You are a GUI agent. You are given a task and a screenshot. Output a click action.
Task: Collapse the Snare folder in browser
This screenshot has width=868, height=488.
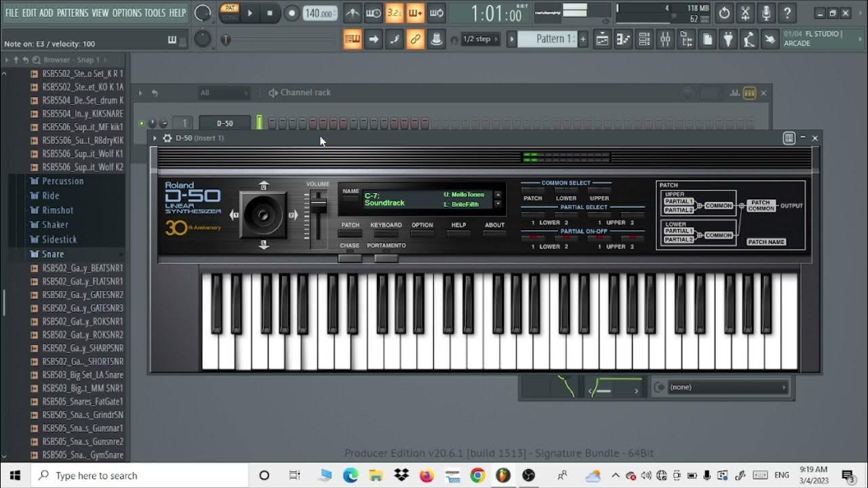(x=53, y=254)
